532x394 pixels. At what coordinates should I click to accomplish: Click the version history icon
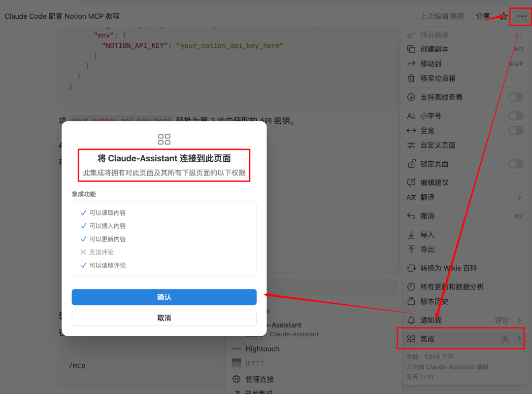pyautogui.click(x=411, y=301)
